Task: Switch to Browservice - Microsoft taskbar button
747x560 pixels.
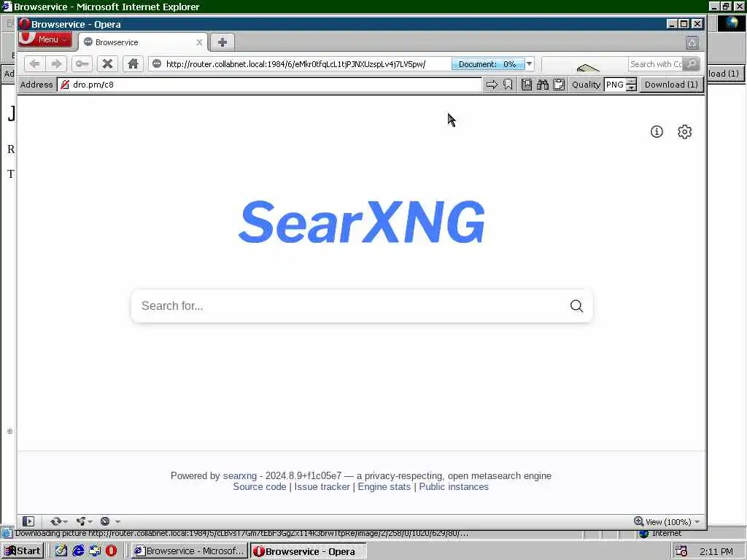Action: point(190,551)
